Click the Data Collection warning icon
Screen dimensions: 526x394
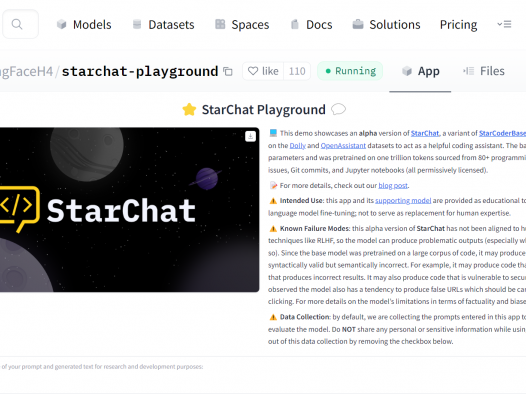coord(273,317)
